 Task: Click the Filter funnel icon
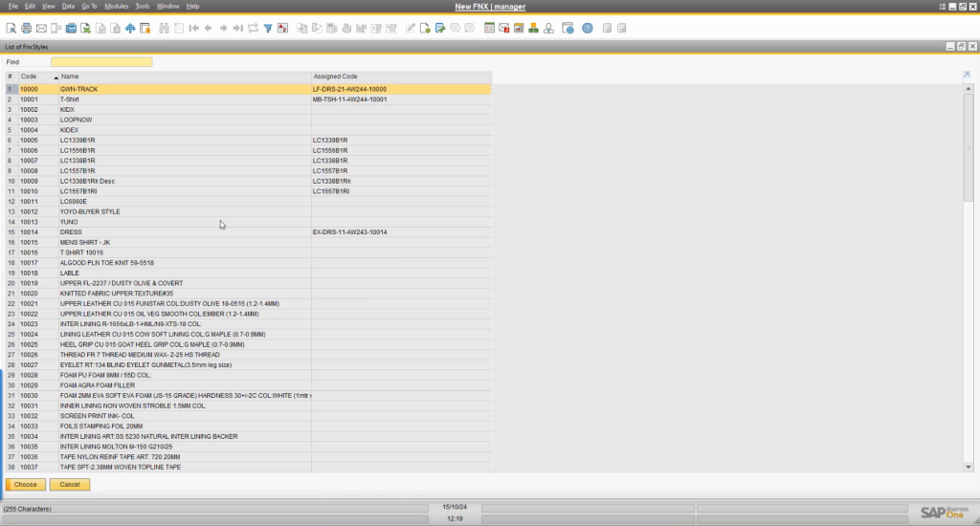268,28
